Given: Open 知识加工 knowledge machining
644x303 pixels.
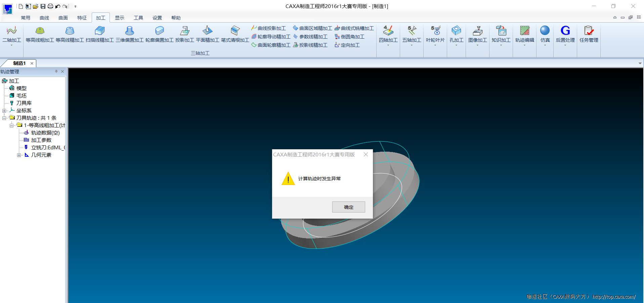Looking at the screenshot, I should tap(501, 34).
